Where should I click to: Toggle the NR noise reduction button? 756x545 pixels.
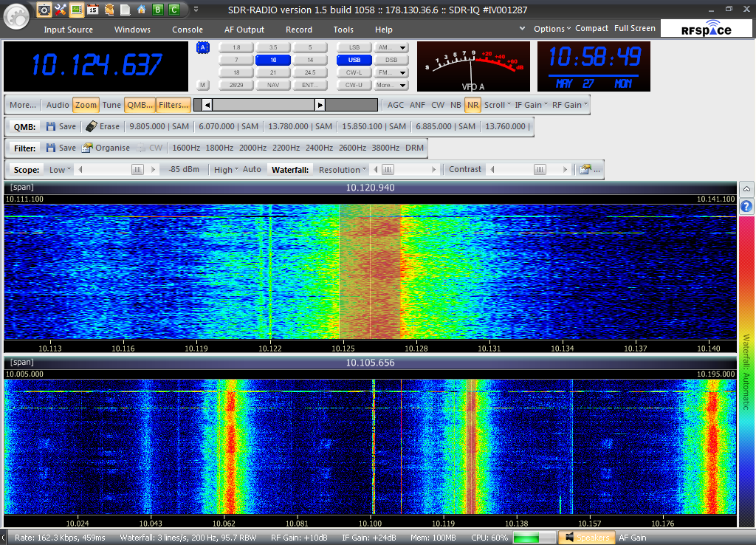coord(472,105)
